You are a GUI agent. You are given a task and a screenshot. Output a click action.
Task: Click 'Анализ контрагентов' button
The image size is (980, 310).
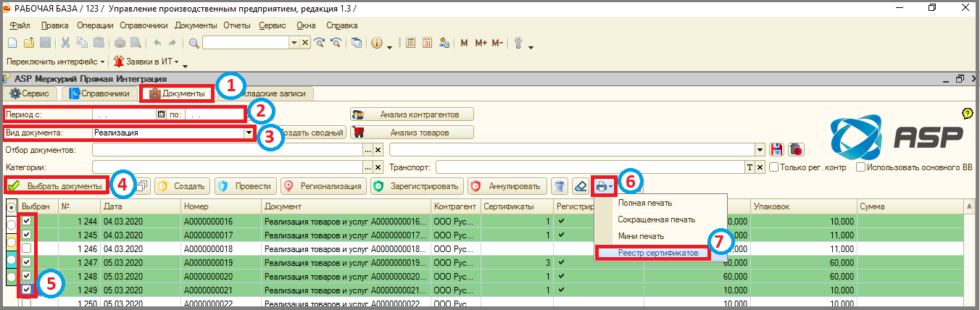click(x=412, y=114)
